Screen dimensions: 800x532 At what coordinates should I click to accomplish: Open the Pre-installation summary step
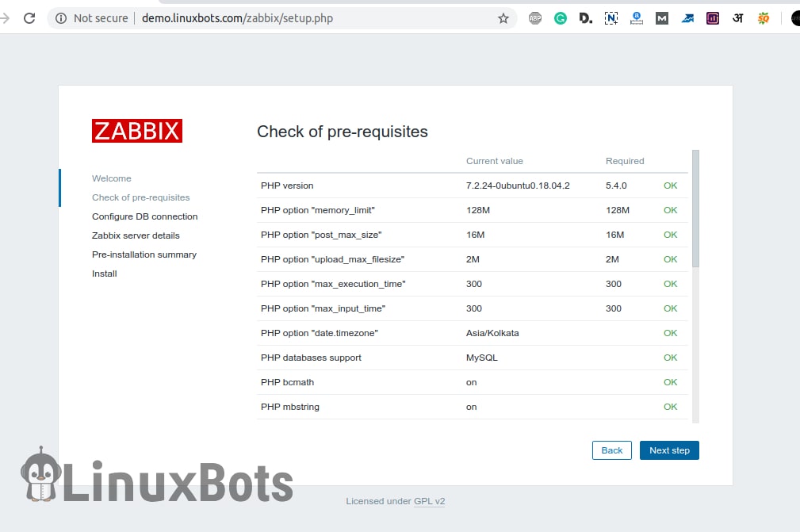144,255
